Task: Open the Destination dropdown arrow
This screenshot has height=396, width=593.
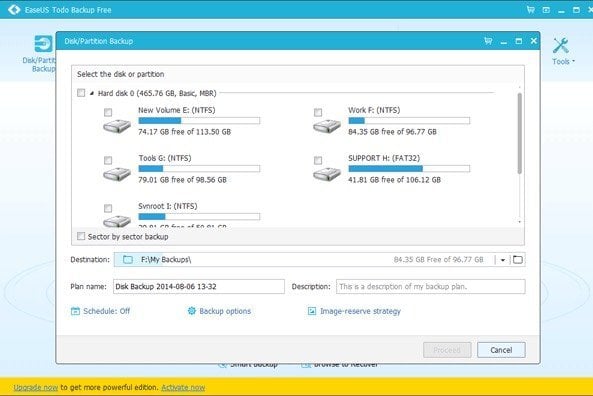Action: pyautogui.click(x=503, y=260)
